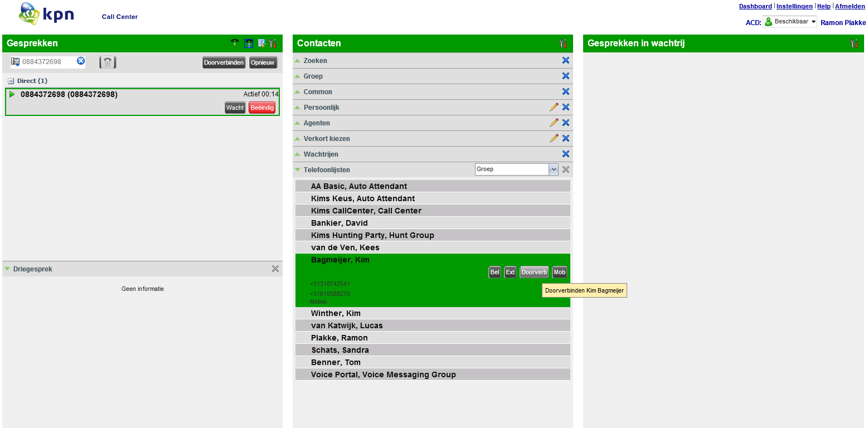Expand the Common section
This screenshot has height=428, width=868.
click(298, 92)
